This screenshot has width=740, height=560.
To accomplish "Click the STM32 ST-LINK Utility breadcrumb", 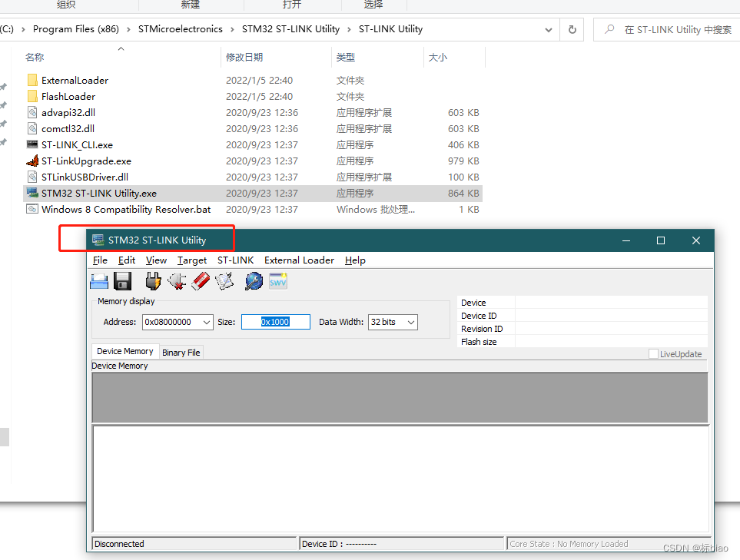I will coord(290,29).
